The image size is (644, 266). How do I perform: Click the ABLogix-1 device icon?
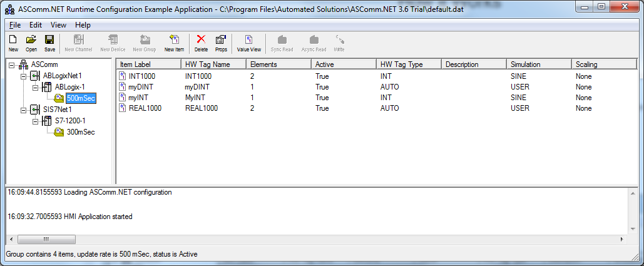click(47, 87)
